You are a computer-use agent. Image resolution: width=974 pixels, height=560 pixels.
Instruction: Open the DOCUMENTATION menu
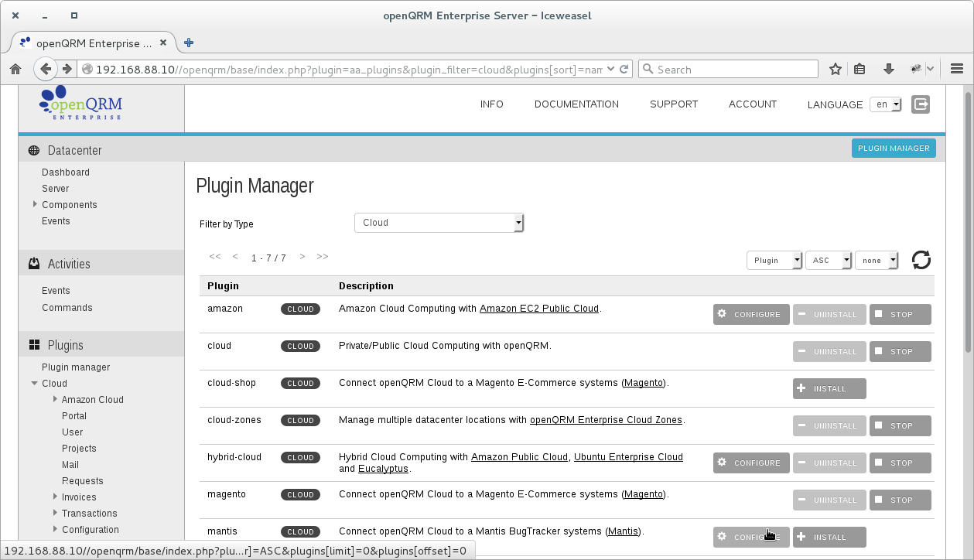[576, 104]
